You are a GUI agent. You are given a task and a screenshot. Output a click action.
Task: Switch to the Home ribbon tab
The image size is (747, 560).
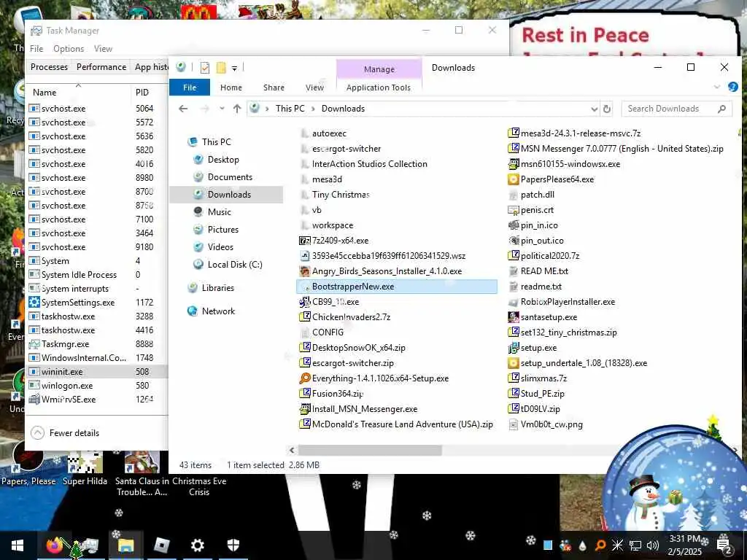tap(231, 87)
